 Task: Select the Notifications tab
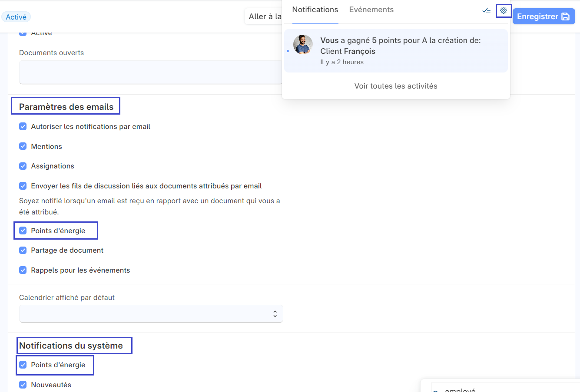315,9
